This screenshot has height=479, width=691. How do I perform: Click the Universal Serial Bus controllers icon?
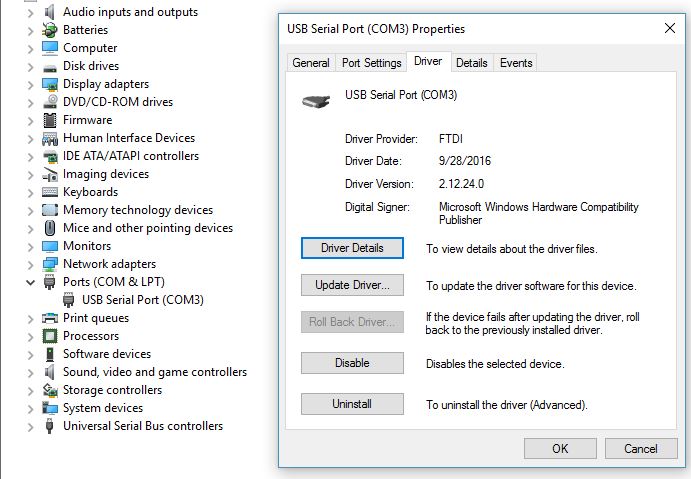[50, 426]
